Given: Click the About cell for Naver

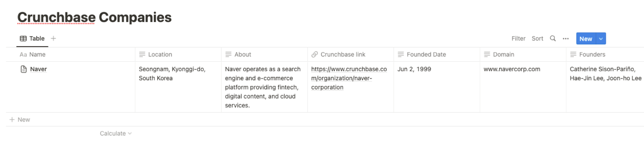Looking at the screenshot, I should click(264, 87).
